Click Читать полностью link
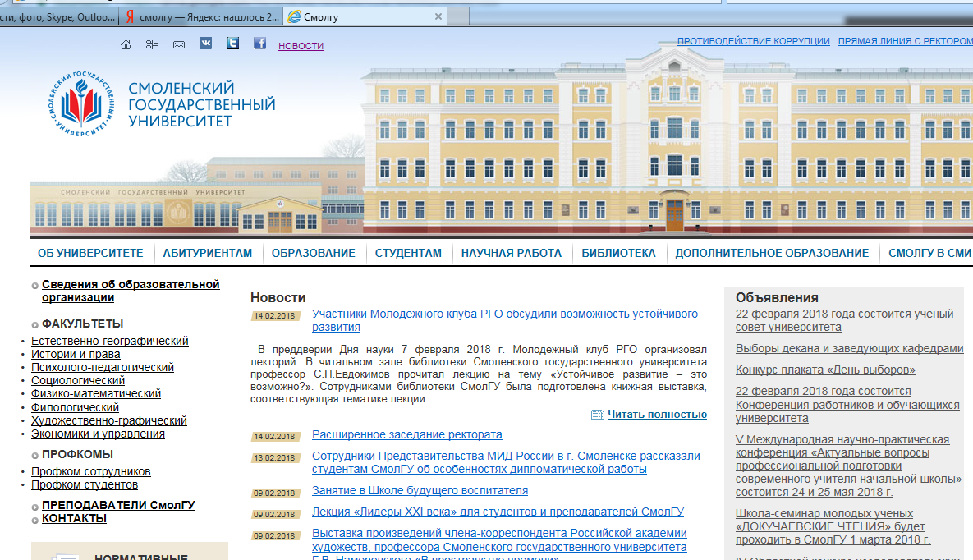 tap(657, 414)
